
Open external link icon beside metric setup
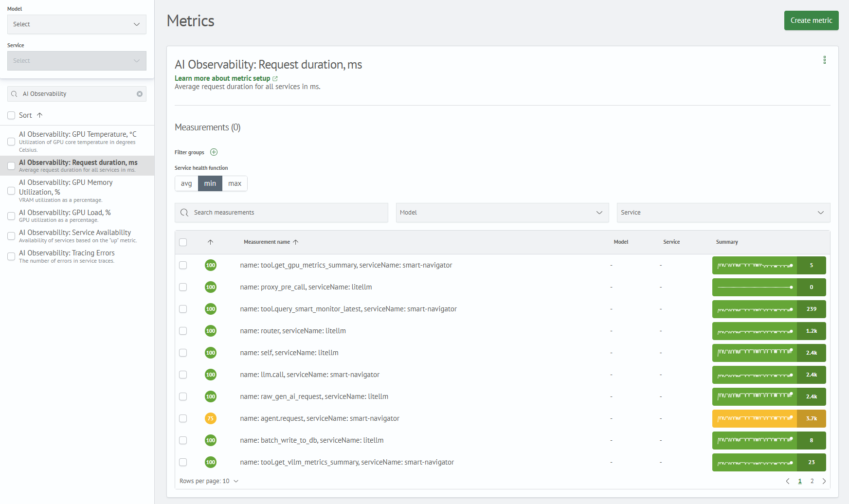click(275, 78)
